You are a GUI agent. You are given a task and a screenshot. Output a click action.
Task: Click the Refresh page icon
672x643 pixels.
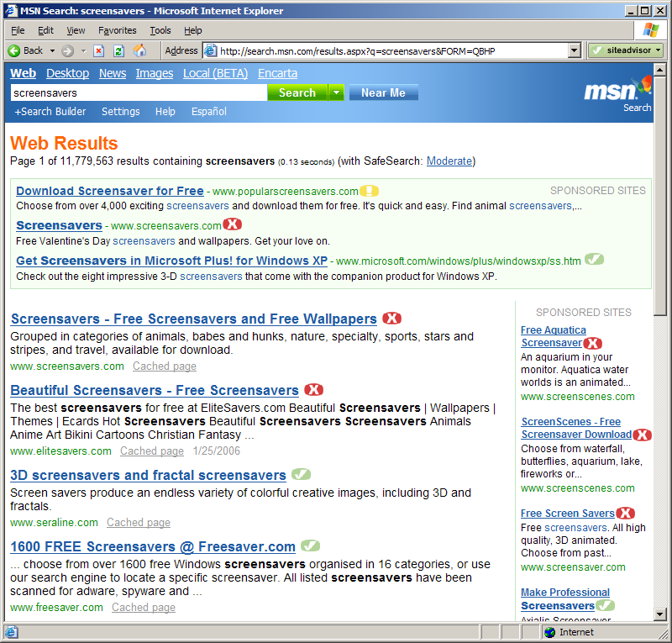point(118,51)
